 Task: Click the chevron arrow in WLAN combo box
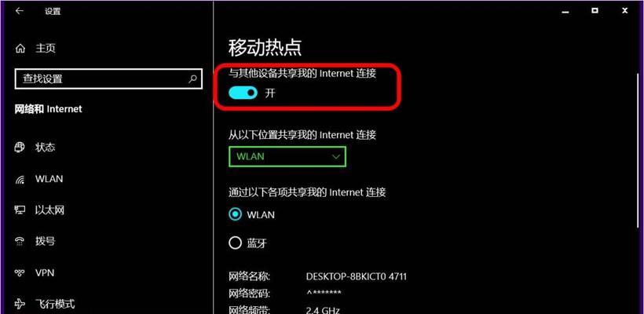[336, 157]
